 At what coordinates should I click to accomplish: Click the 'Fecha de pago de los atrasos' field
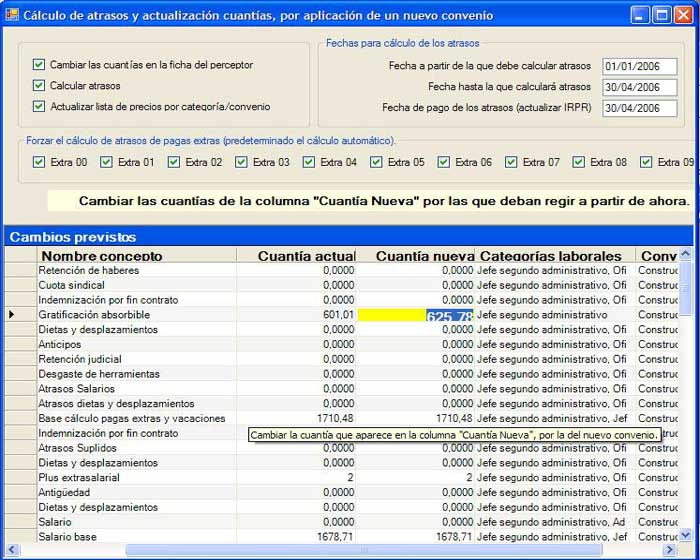(639, 109)
